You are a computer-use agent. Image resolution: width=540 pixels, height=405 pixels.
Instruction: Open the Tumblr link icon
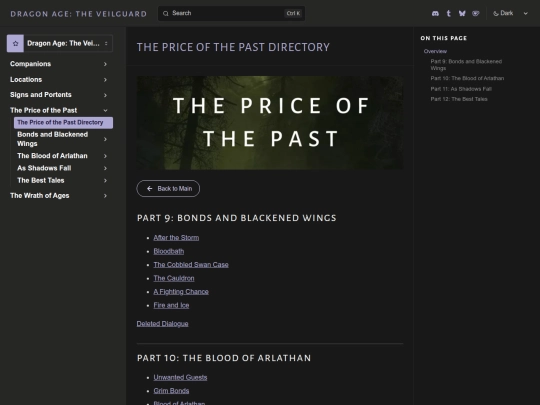coord(448,13)
